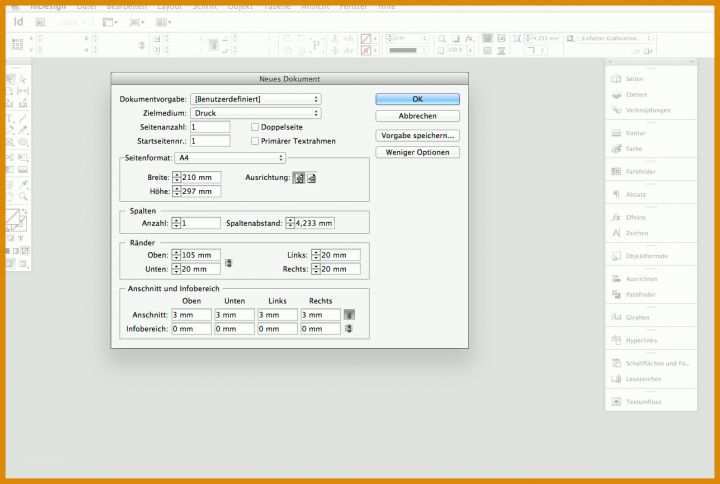This screenshot has height=484, width=720.
Task: Open the Kontur panel icon
Action: [x=616, y=133]
